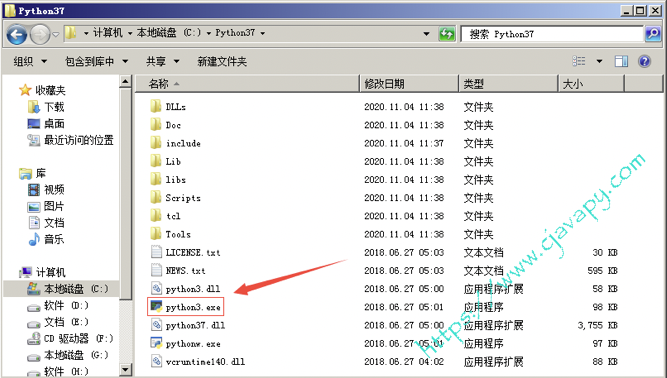Image resolution: width=667 pixels, height=378 pixels.
Task: Open Help with the question mark icon
Action: 644,61
